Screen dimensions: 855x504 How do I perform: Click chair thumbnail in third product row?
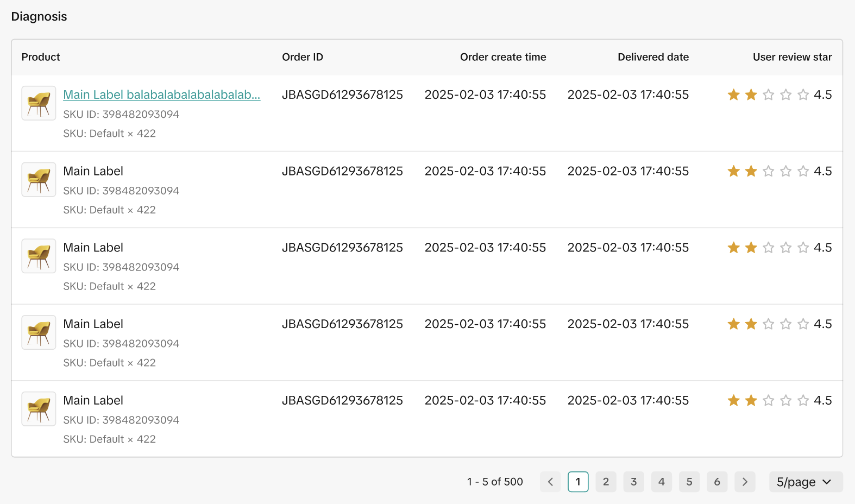click(39, 256)
